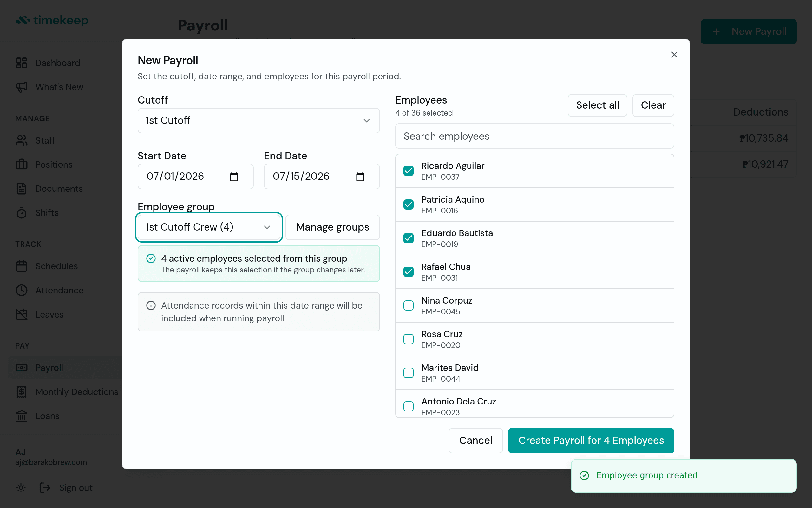Click the '4 of 36 selected' text
This screenshot has height=508, width=812.
[x=424, y=113]
